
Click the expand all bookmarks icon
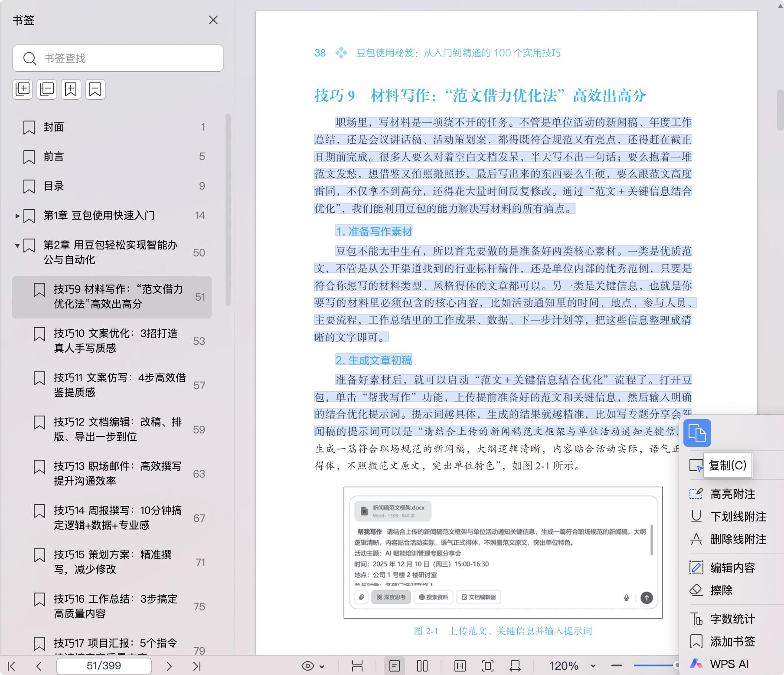(23, 89)
